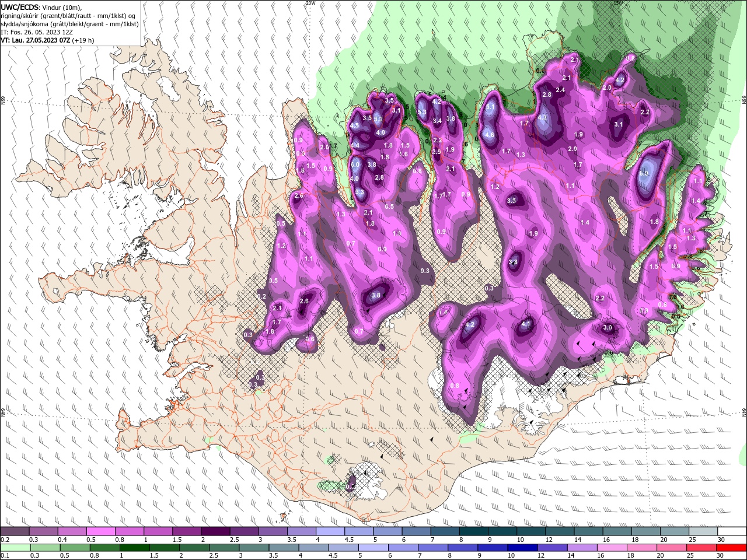The image size is (747, 560).
Task: Click the 2.4 precipitation value on the map
Action: (x=560, y=90)
